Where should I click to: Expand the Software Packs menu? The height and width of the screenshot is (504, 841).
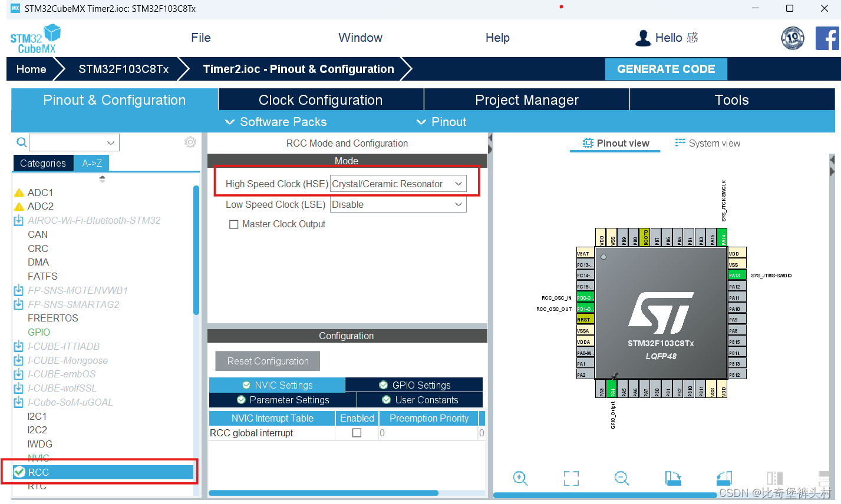pyautogui.click(x=276, y=122)
